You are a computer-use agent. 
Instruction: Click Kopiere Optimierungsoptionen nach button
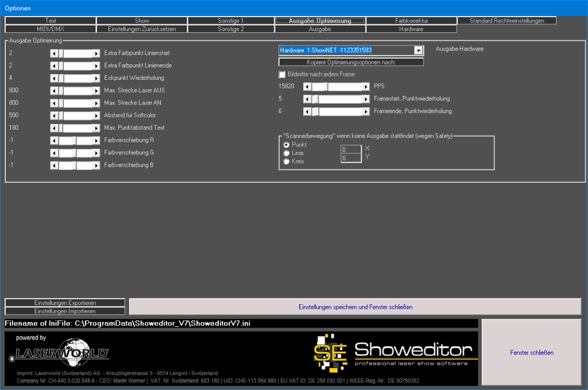[x=351, y=62]
